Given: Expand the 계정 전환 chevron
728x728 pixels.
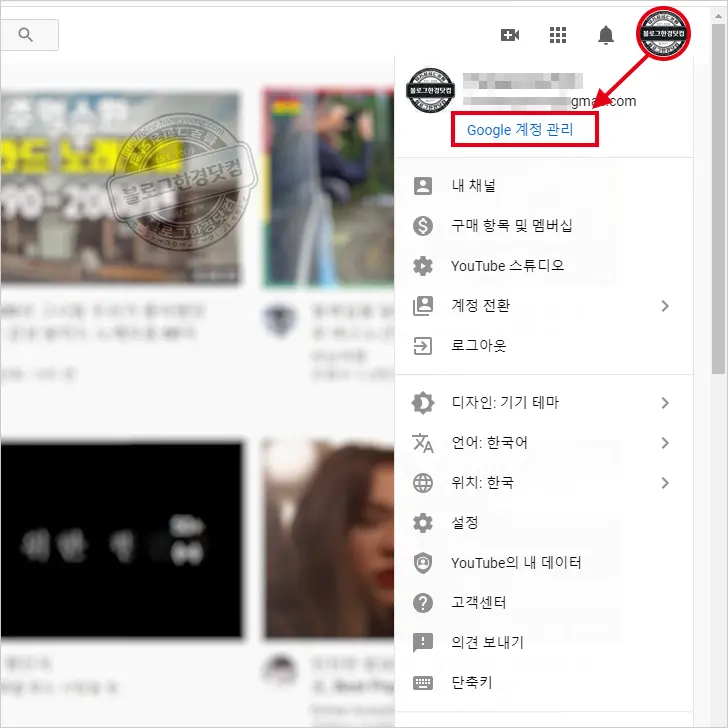Looking at the screenshot, I should [x=665, y=306].
